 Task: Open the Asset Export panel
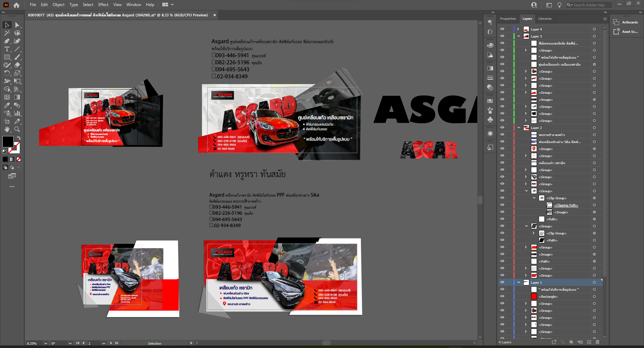pyautogui.click(x=626, y=31)
